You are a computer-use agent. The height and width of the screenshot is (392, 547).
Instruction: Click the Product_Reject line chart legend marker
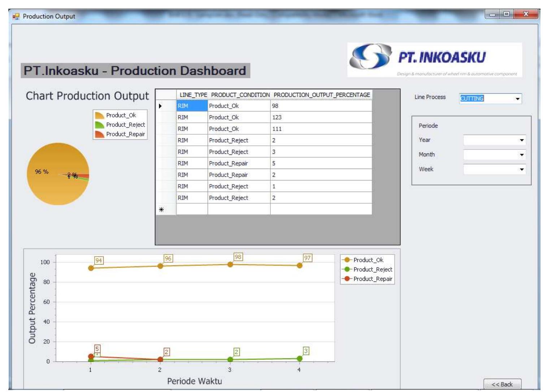pos(347,269)
